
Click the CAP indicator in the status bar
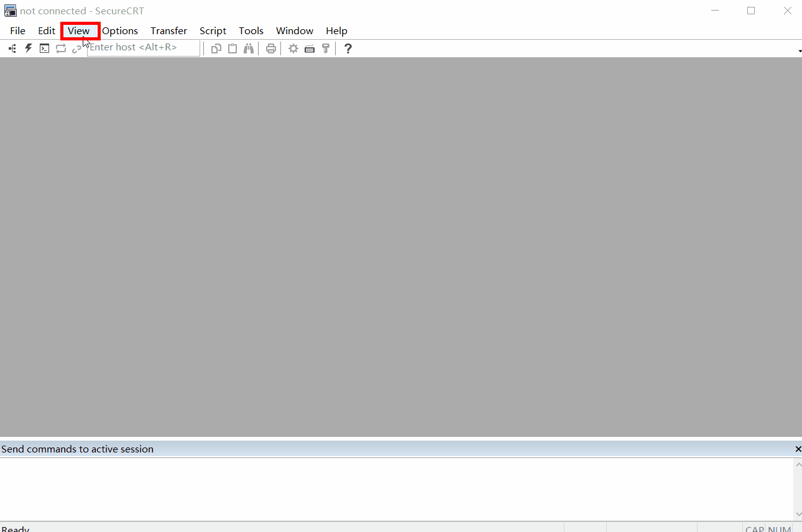[x=754, y=528]
